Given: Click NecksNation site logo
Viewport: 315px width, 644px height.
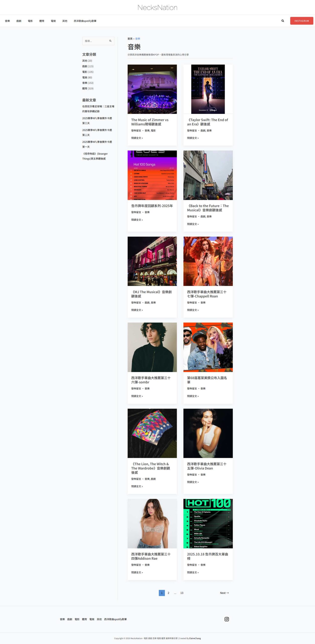Looking at the screenshot, I should click(x=157, y=8).
